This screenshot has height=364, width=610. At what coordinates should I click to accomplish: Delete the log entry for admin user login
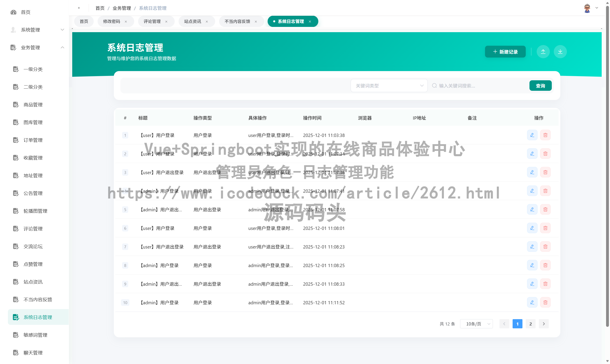(545, 191)
